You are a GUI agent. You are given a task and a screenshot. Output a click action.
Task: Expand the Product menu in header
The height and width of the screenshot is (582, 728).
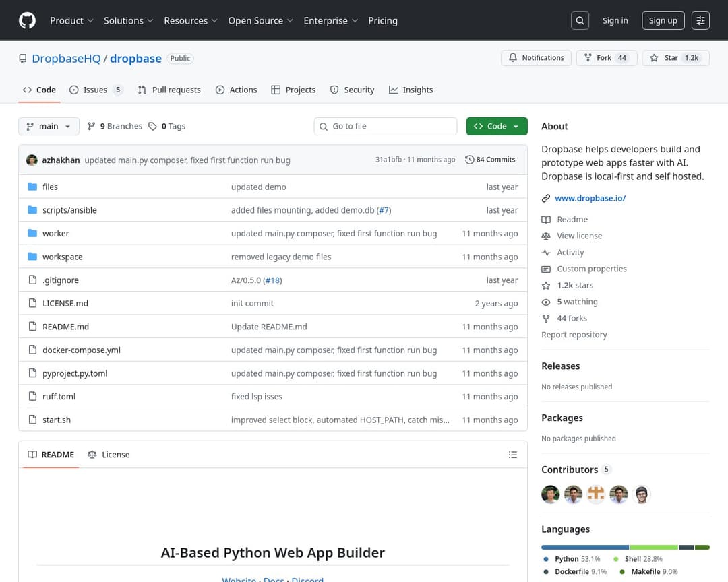[x=71, y=20]
